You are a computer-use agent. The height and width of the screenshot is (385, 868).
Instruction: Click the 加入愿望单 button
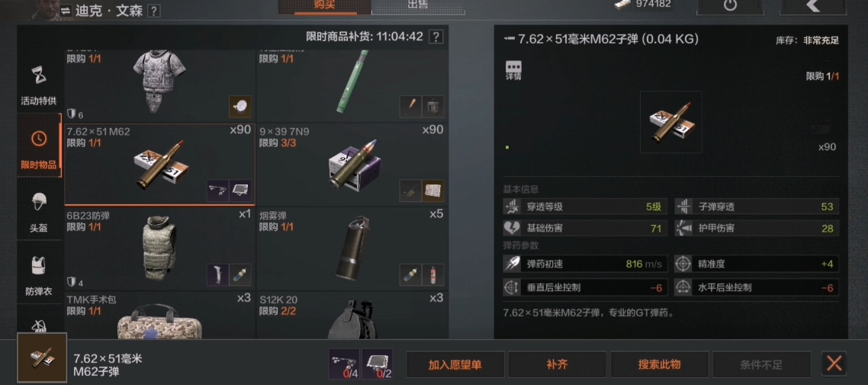pos(455,364)
